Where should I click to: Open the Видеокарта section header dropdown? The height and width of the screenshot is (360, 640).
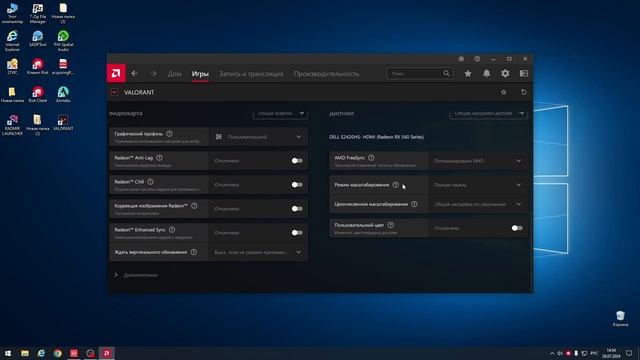click(280, 114)
